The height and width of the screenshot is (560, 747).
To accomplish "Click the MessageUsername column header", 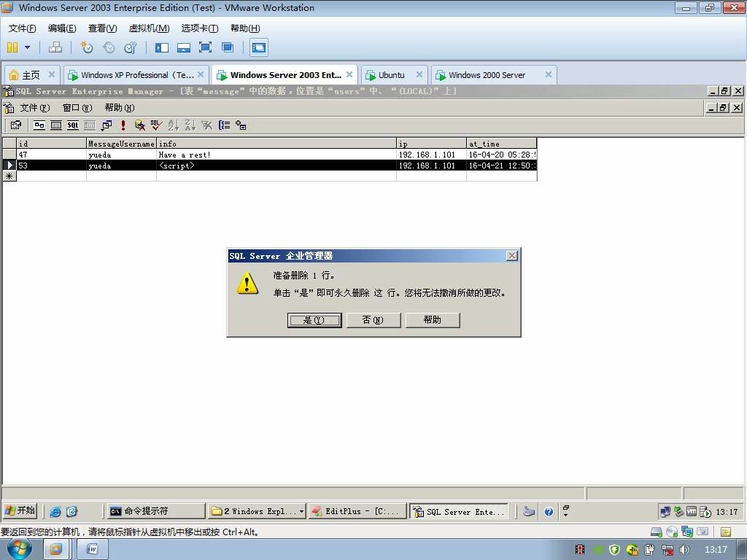I will (x=122, y=144).
